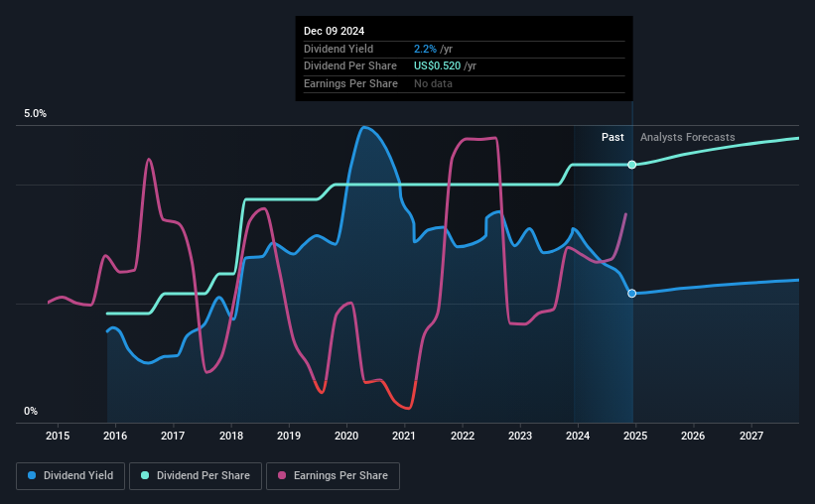Screen dimensions: 815x504
Task: Click the 2026 x-axis year label
Action: click(693, 436)
